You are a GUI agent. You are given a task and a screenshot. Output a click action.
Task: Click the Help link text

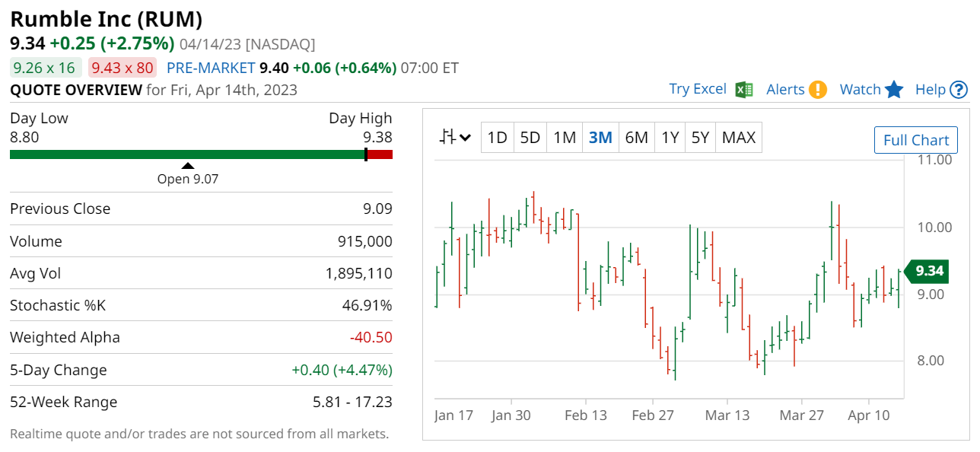point(930,90)
